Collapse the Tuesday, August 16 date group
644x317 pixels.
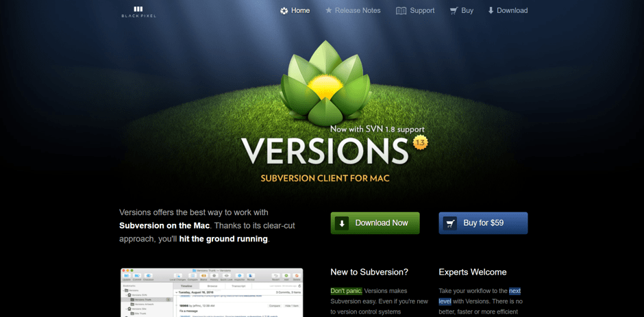point(177,292)
